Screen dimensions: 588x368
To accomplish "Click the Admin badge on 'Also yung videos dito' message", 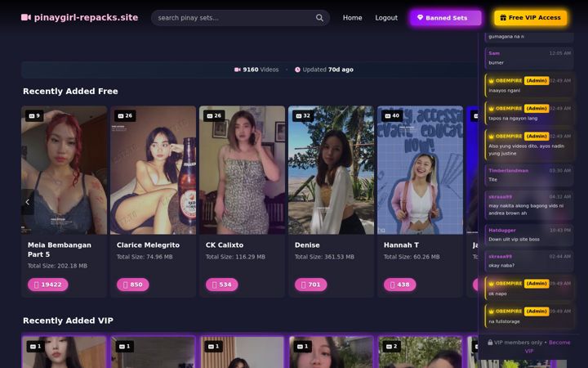I will (x=537, y=137).
